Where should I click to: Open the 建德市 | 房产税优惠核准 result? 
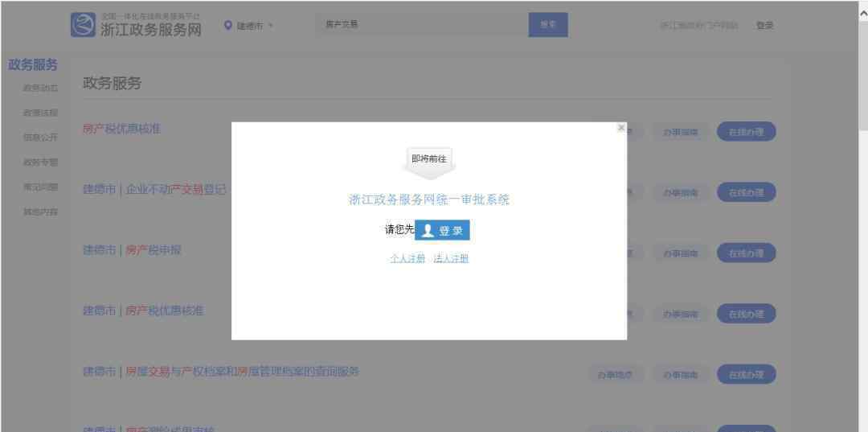click(143, 311)
